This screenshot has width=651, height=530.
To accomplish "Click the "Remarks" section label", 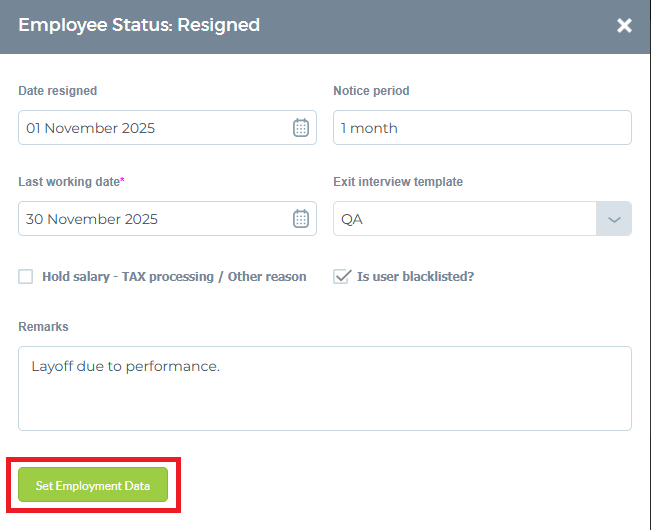I will pyautogui.click(x=43, y=327).
